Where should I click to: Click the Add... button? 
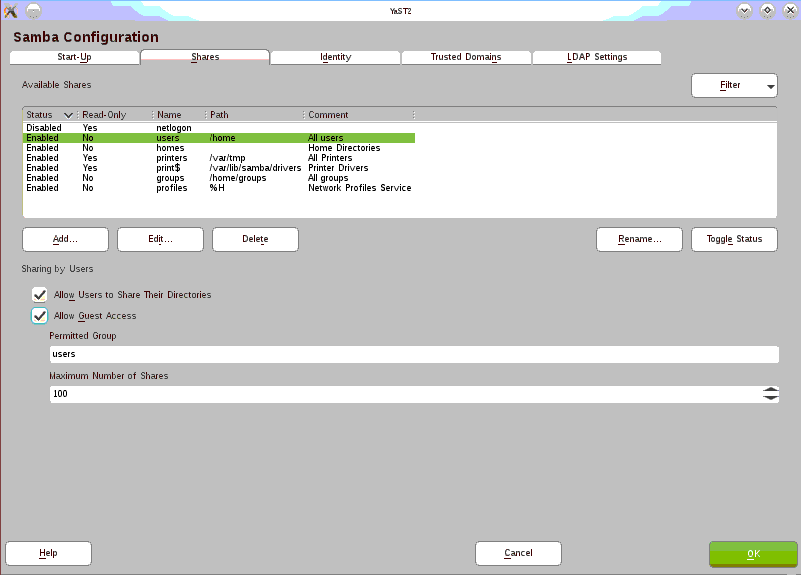pos(65,239)
